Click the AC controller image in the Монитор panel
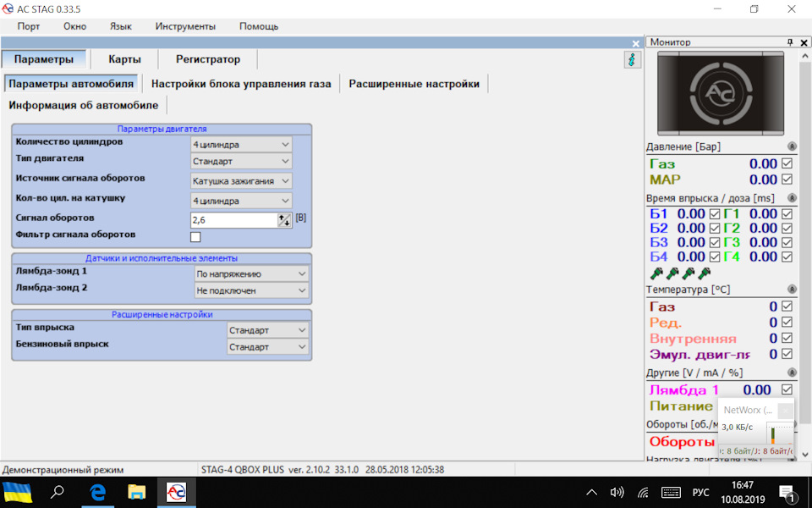Viewport: 812px width, 508px height. 721,93
